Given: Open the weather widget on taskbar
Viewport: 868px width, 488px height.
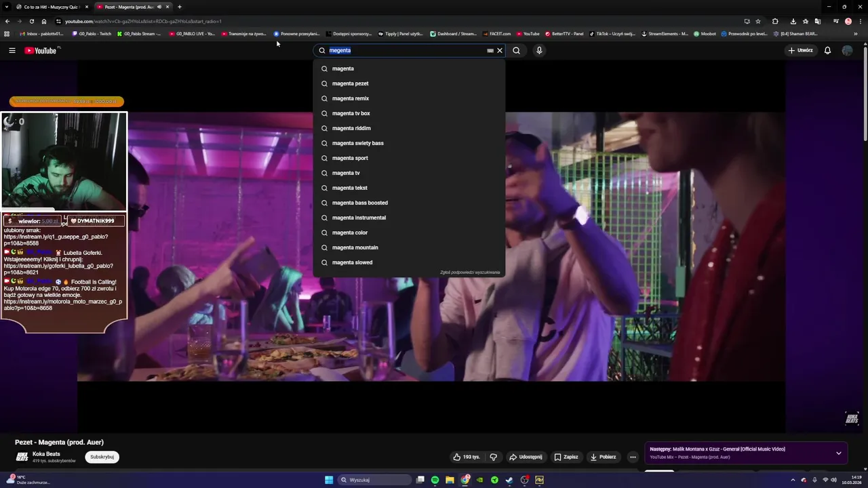Looking at the screenshot, I should [x=27, y=480].
